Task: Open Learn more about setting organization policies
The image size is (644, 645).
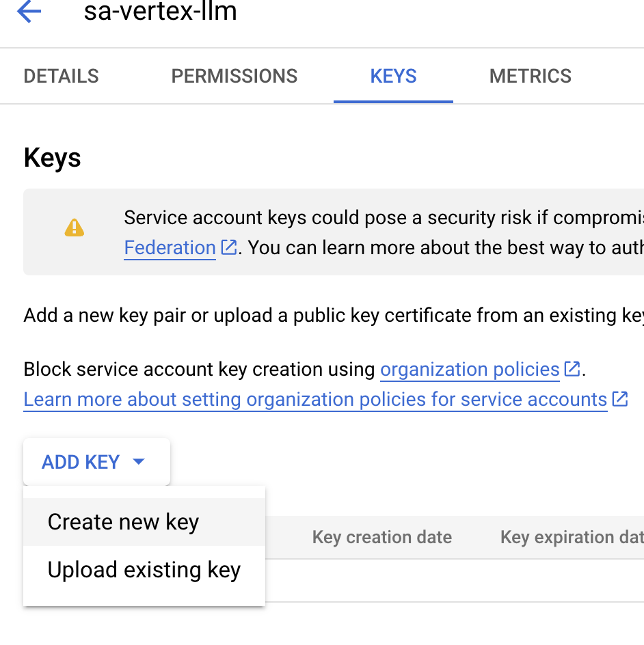Action: pos(315,400)
